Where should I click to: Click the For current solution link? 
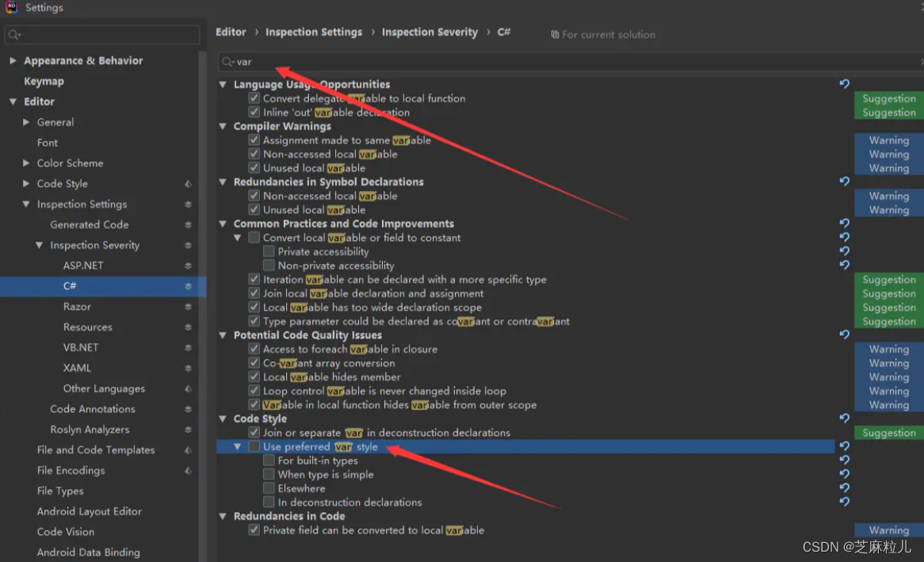click(x=609, y=34)
